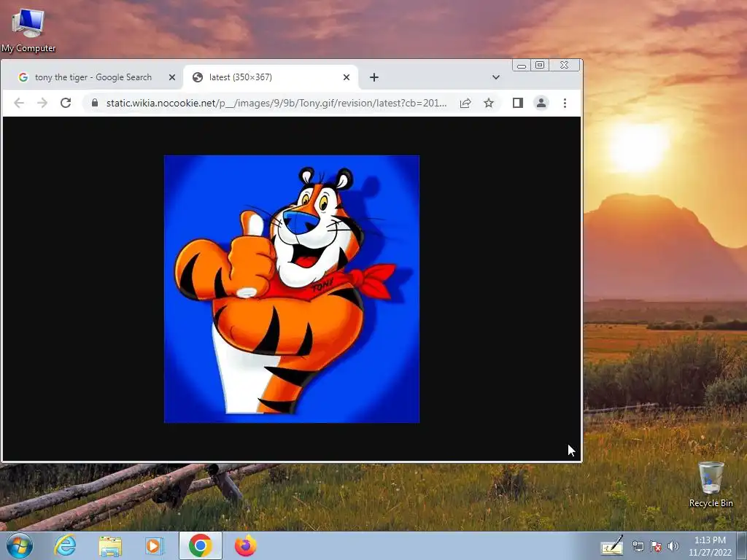This screenshot has width=747, height=560.
Task: Click the static.wikia.nocookie.net address bar
Action: click(x=276, y=103)
